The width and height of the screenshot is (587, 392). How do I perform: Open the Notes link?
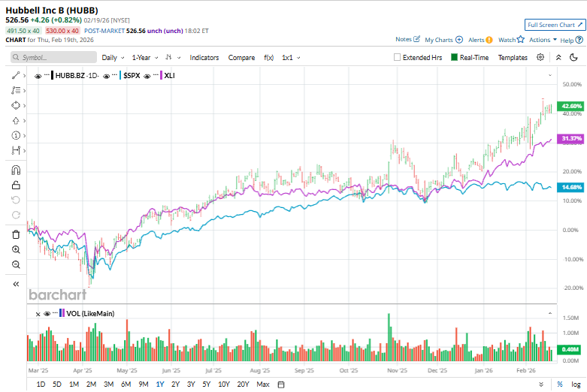click(x=407, y=39)
